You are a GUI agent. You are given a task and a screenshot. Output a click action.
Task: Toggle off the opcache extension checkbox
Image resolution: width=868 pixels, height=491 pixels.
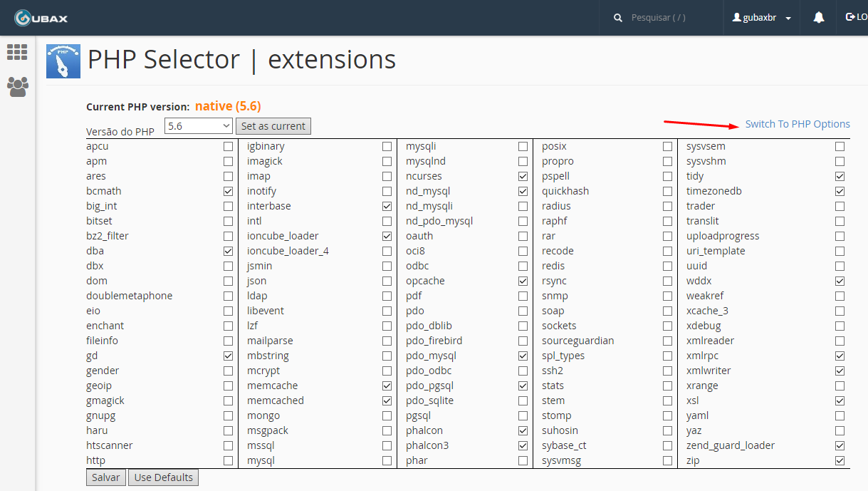523,281
